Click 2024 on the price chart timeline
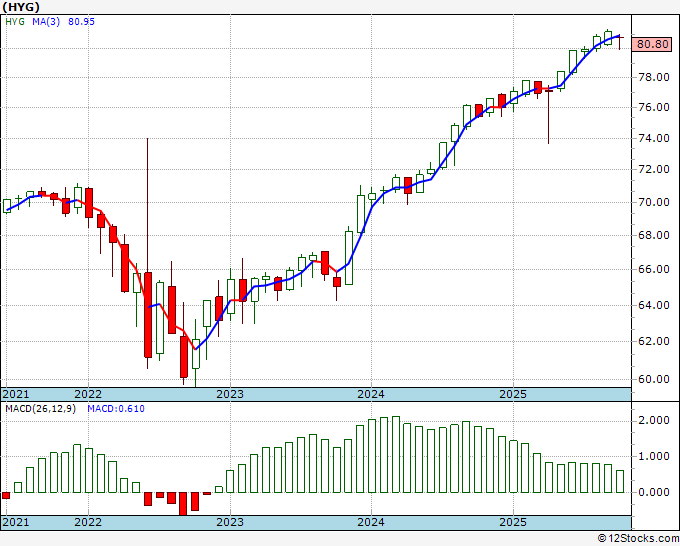 click(x=371, y=394)
